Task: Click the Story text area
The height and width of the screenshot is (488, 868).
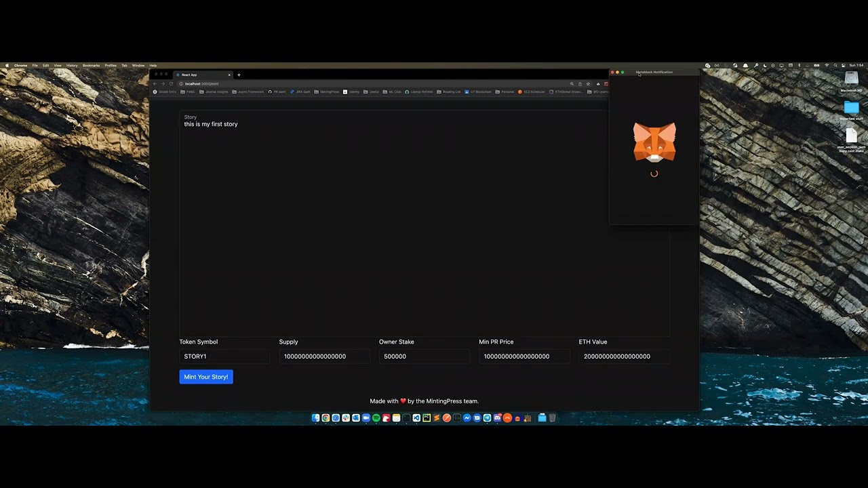Action: pos(425,224)
